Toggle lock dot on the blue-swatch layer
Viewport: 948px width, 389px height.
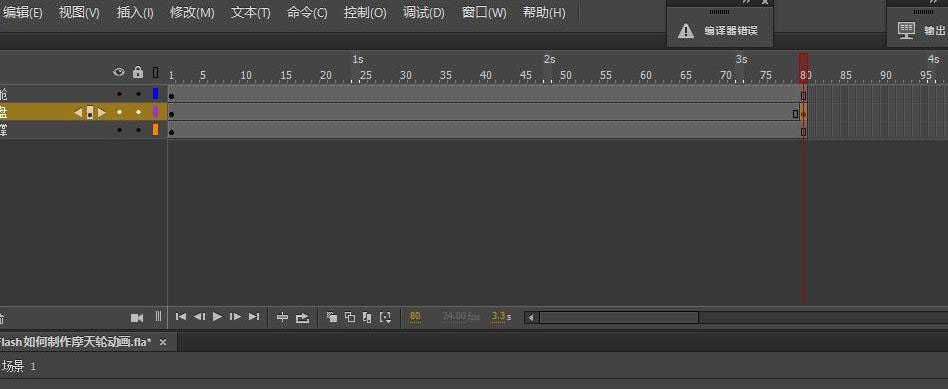(x=138, y=94)
